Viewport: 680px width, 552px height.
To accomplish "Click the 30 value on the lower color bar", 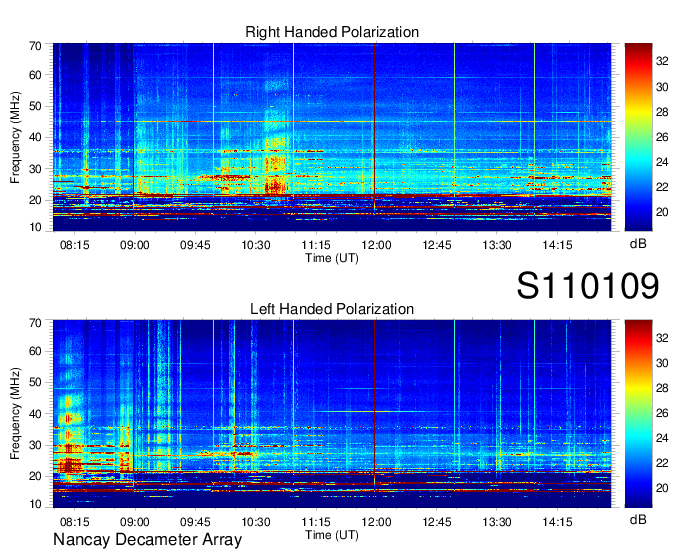I will (662, 363).
